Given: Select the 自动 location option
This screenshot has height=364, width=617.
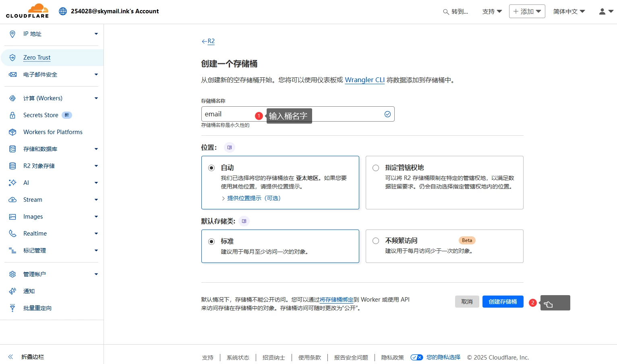Looking at the screenshot, I should pos(211,168).
